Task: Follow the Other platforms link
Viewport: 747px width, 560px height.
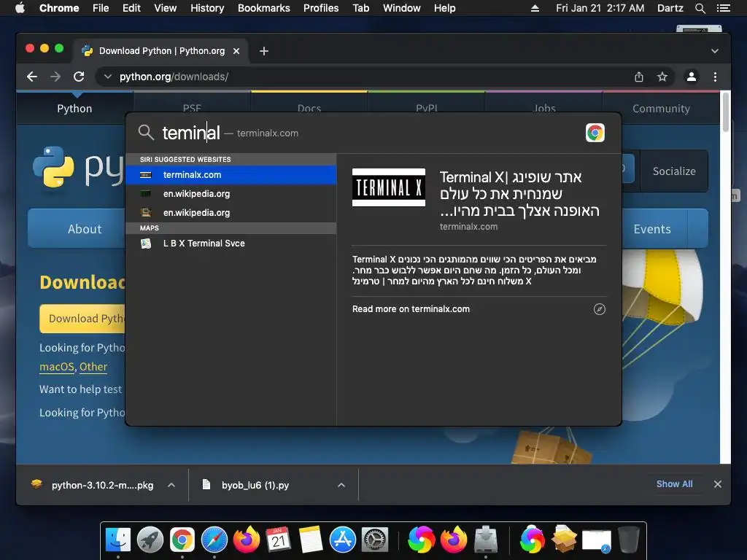Action: point(93,367)
